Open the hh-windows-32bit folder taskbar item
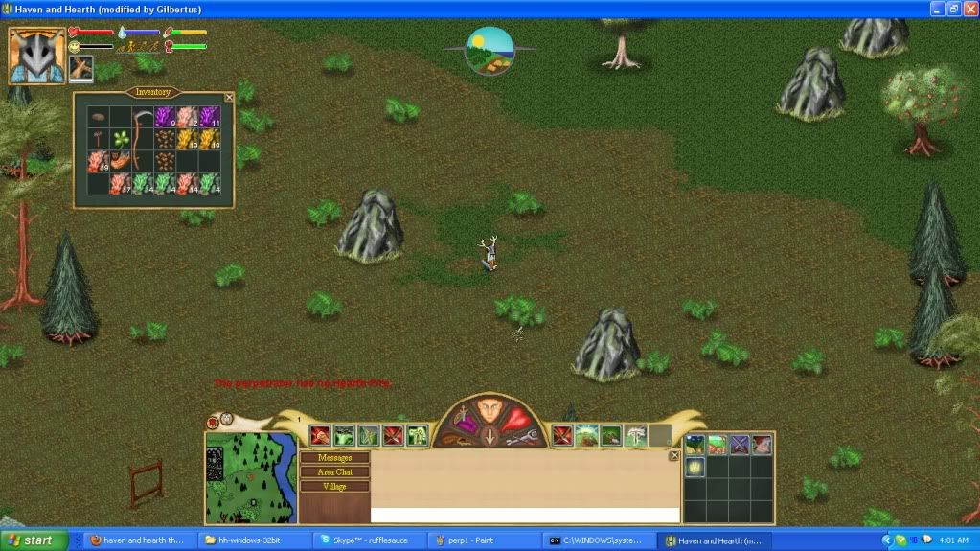 pyautogui.click(x=255, y=540)
